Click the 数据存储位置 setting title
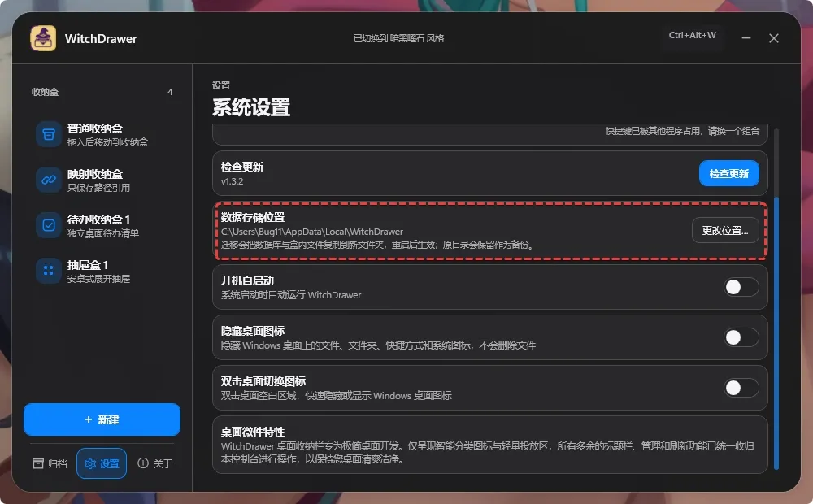The height and width of the screenshot is (504, 813). click(253, 217)
